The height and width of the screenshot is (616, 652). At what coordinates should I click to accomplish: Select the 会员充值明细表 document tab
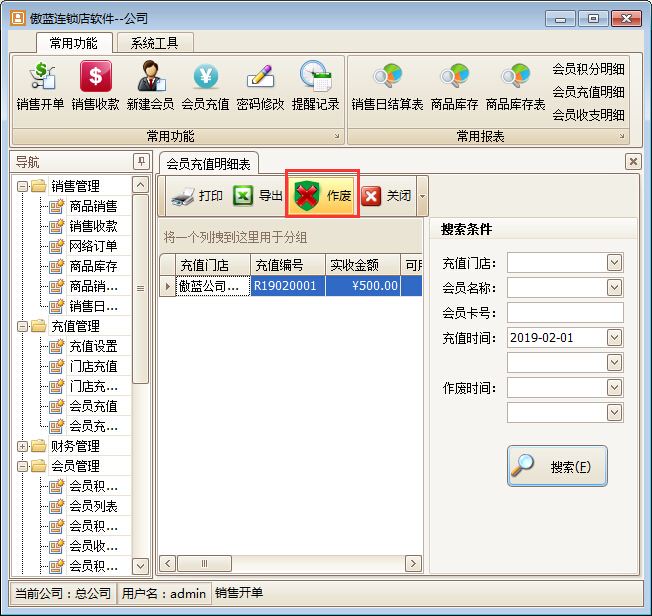tap(209, 163)
